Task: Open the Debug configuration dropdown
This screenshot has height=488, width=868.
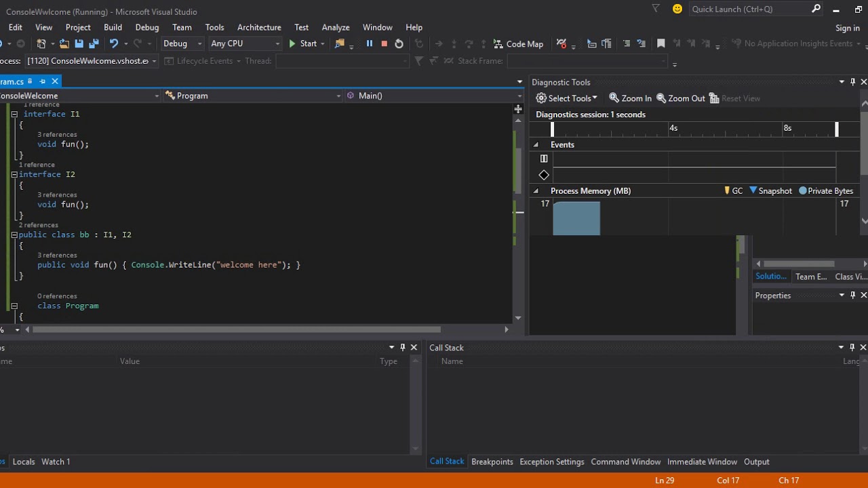Action: tap(182, 43)
